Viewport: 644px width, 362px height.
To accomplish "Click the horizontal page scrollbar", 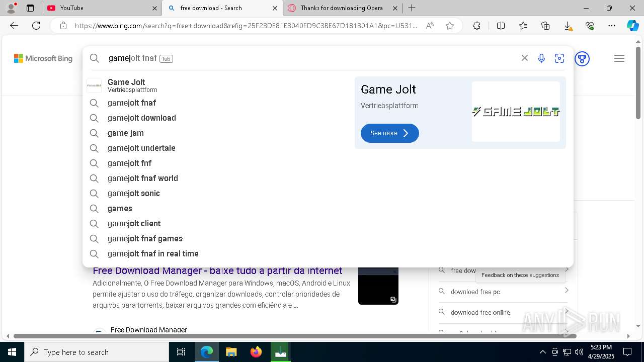I will pos(295,336).
